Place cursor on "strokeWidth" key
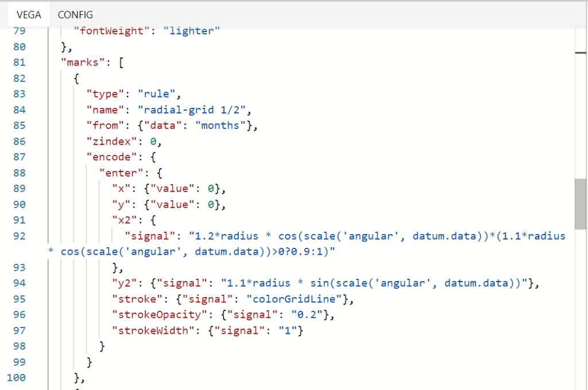 (x=149, y=330)
